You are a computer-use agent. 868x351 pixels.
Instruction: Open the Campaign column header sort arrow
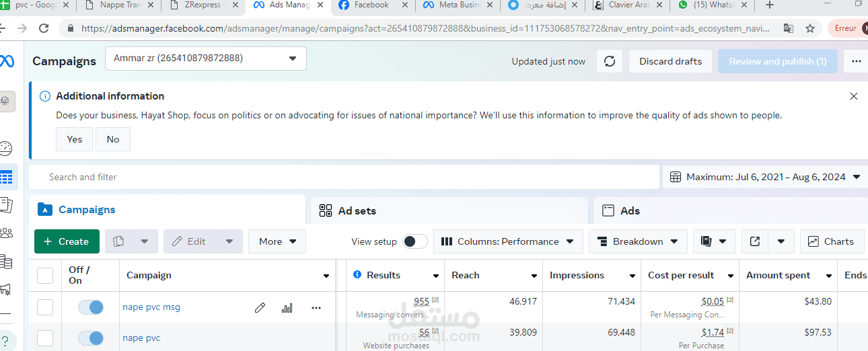tap(326, 276)
